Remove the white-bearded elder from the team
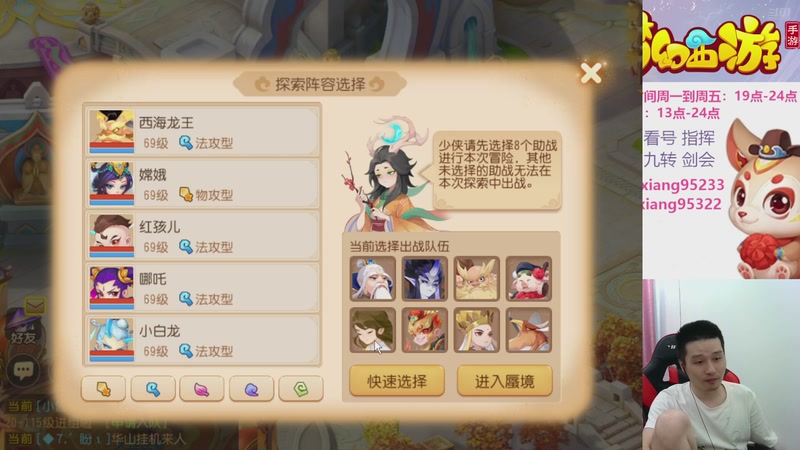The height and width of the screenshot is (450, 800). [x=372, y=279]
